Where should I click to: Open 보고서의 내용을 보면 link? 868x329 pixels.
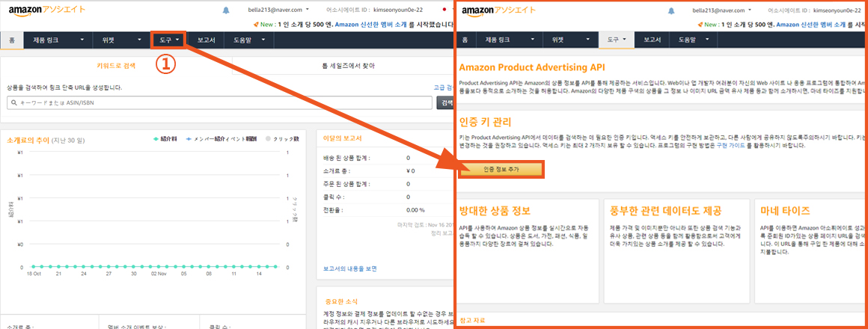coord(350,268)
